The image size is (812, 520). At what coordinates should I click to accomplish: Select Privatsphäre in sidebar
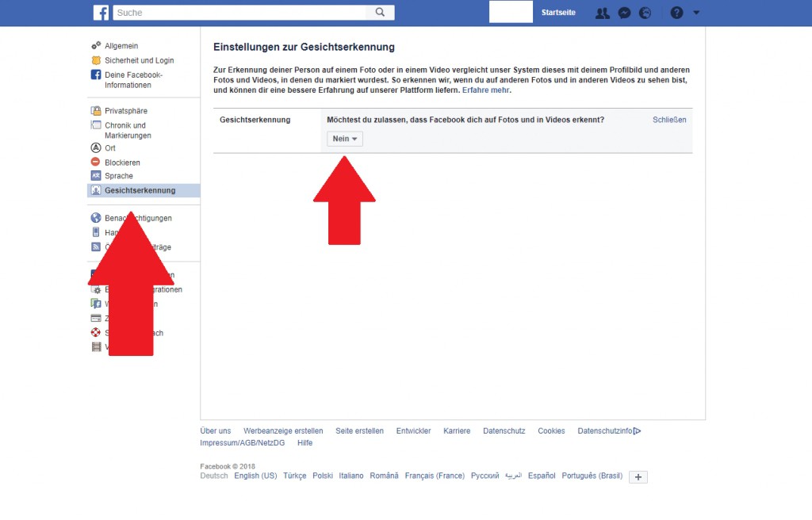point(125,111)
